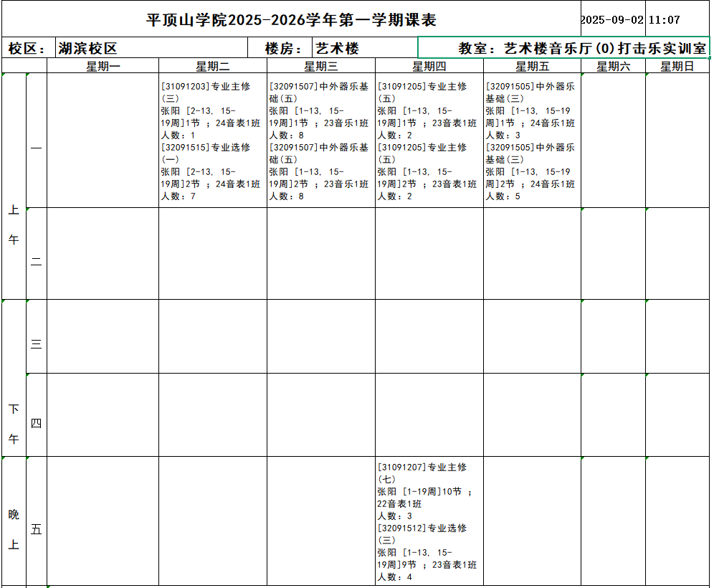Select the 湖滨校区 campus cell

[151, 49]
